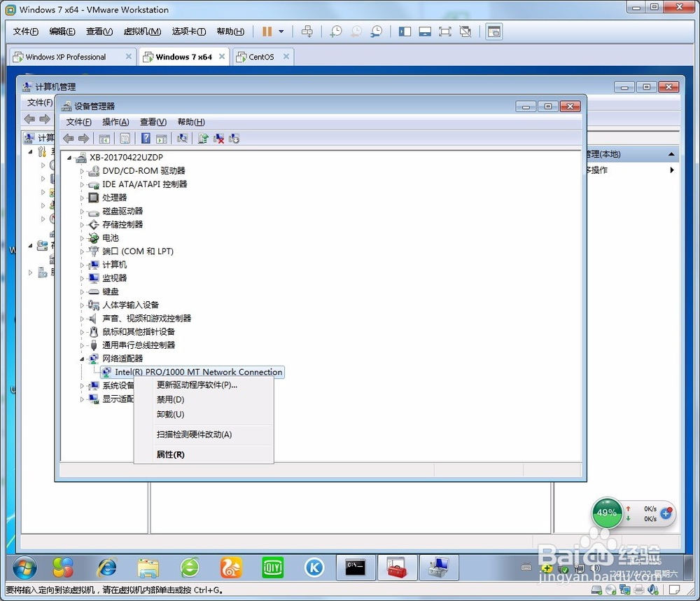The width and height of the screenshot is (700, 601).
Task: Click show/hide console tree icon in Device Manager
Action: (x=104, y=139)
